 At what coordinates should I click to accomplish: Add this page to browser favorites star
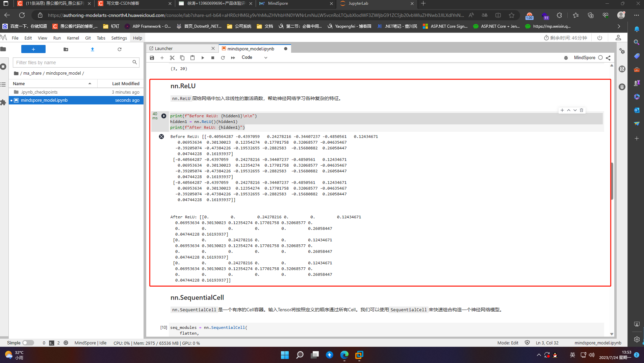coord(512,15)
